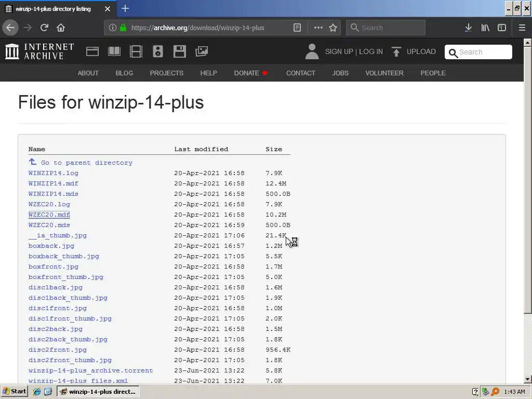Open the HELP menu item
Screen dimensions: 532x399
pos(208,73)
